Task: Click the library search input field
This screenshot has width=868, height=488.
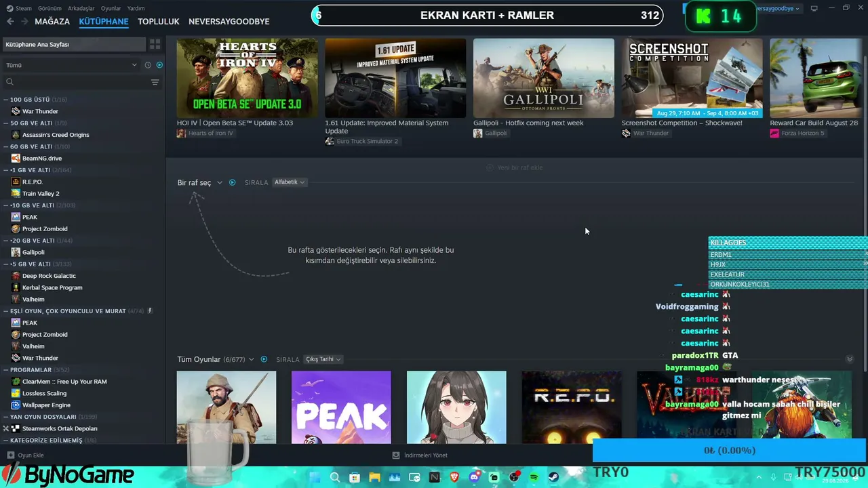Action: 81,82
